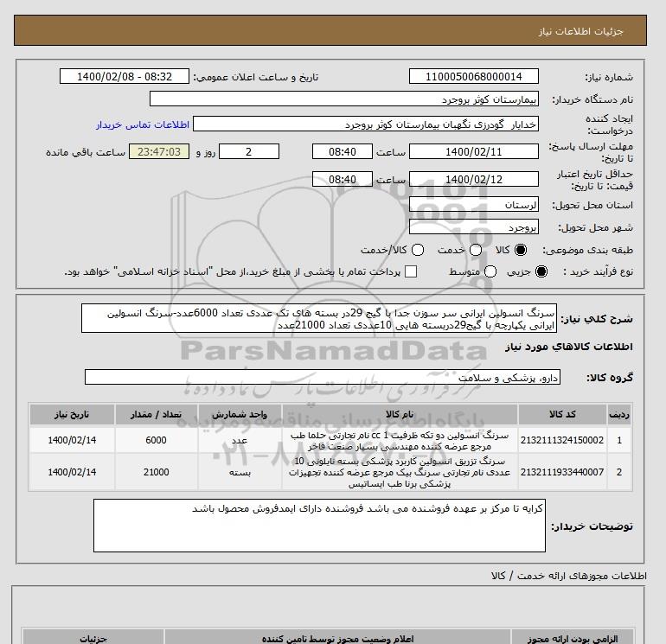The width and height of the screenshot is (666, 644).
Task: Click the تعداد / مقدار column header
Action: click(x=156, y=414)
